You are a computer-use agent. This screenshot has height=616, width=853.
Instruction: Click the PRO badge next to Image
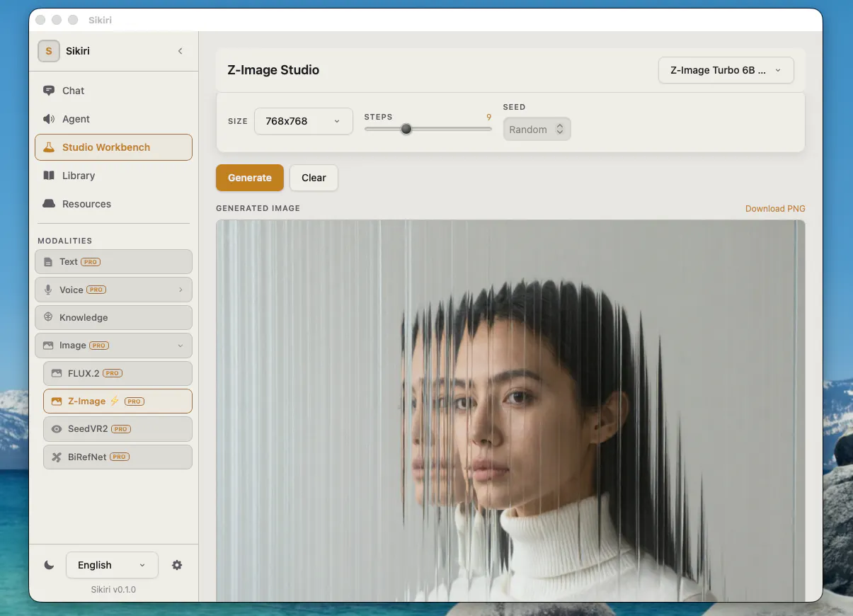[98, 346]
